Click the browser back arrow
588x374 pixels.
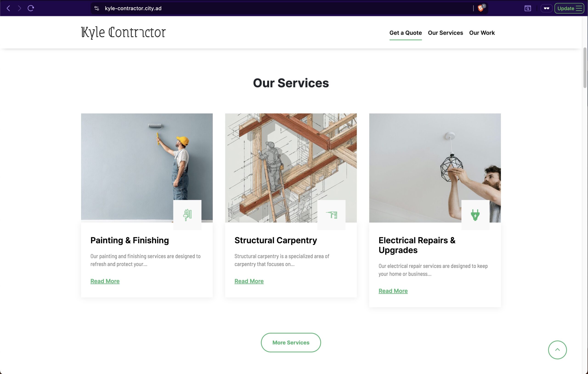8,8
